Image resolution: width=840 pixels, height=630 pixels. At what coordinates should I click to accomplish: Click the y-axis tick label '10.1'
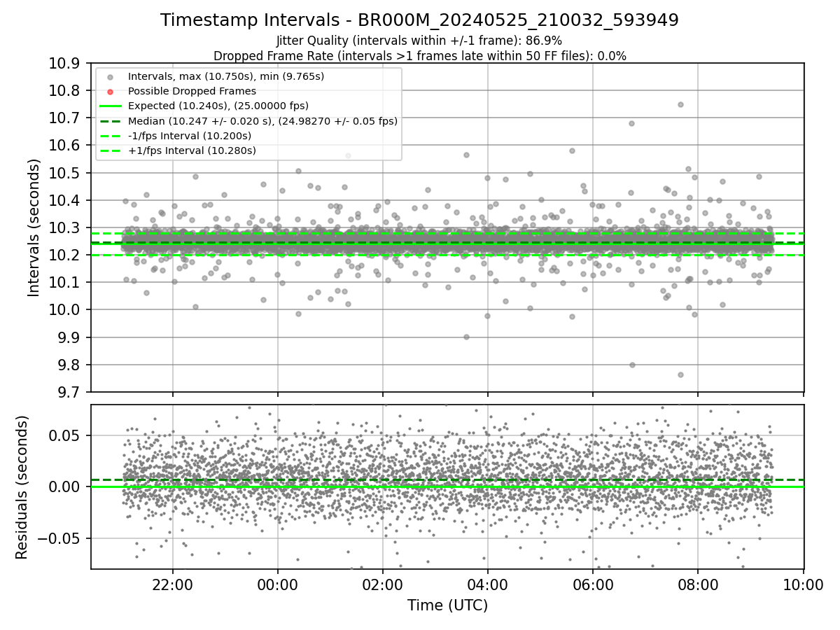[x=64, y=282]
